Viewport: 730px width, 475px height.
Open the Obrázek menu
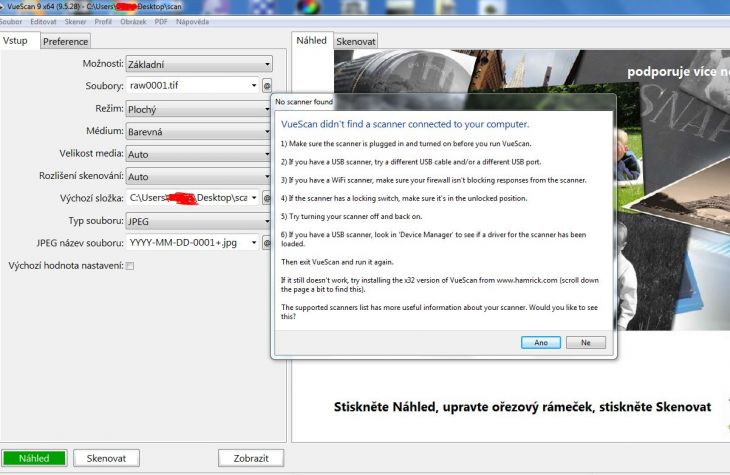[133, 21]
